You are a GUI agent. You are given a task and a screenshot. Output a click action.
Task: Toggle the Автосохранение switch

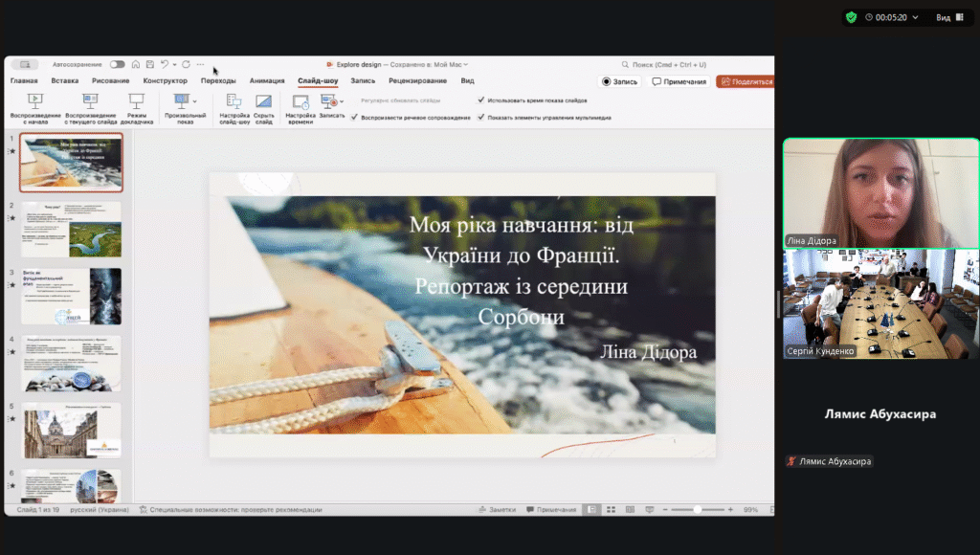[117, 64]
